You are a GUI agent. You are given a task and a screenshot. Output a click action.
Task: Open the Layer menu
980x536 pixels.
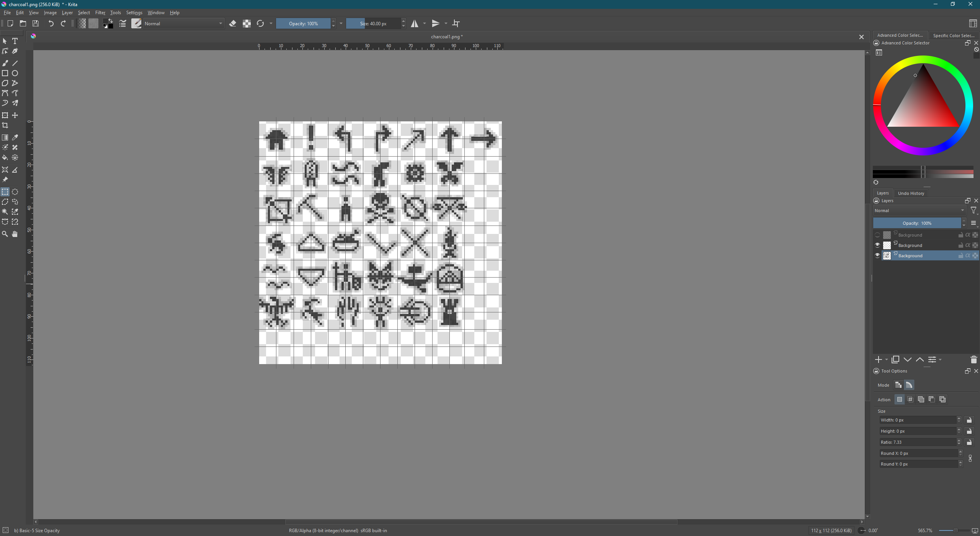67,13
